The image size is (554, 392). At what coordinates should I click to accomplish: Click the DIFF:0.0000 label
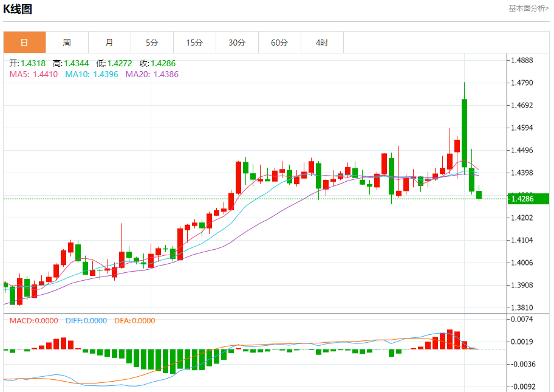(86, 321)
